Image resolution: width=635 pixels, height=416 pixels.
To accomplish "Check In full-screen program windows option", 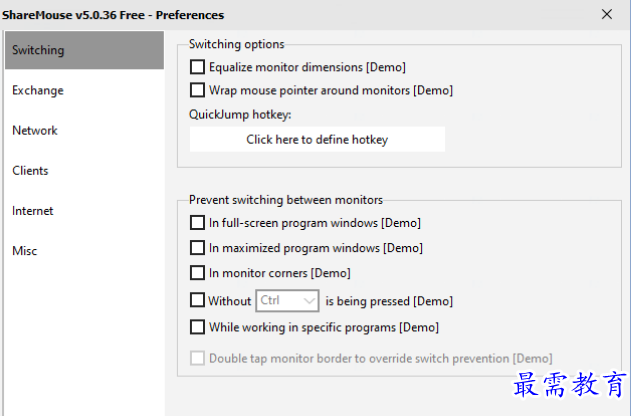I will [x=197, y=223].
